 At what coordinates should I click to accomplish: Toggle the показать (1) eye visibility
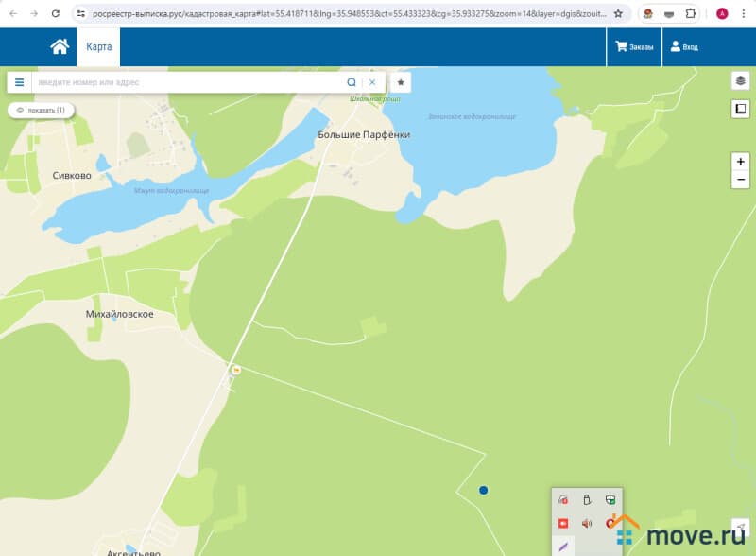(x=41, y=111)
